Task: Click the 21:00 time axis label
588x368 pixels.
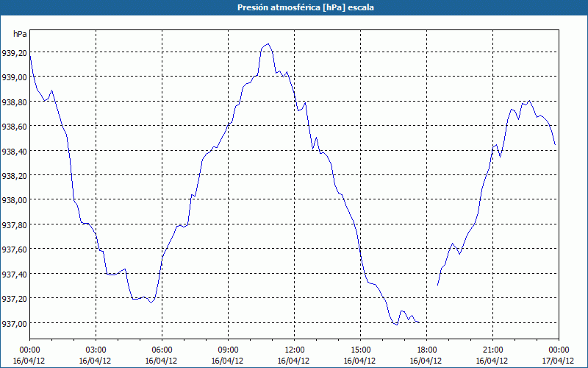Action: 492,350
